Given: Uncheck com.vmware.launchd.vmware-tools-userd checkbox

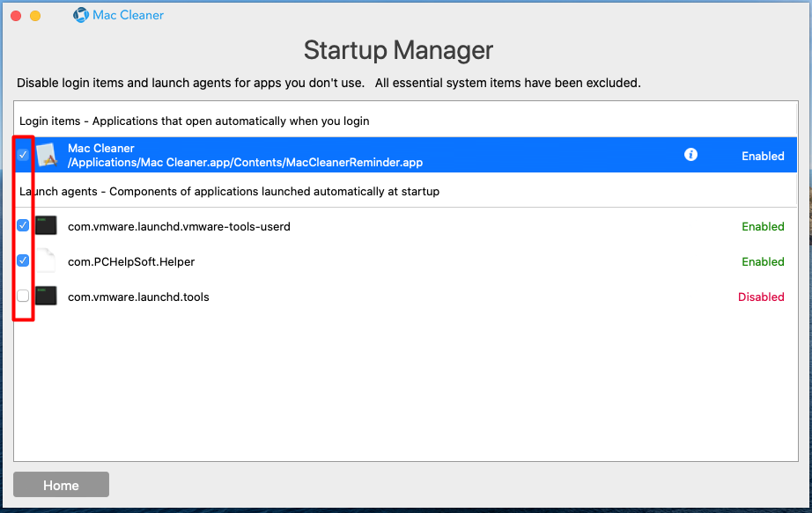Looking at the screenshot, I should coord(23,225).
